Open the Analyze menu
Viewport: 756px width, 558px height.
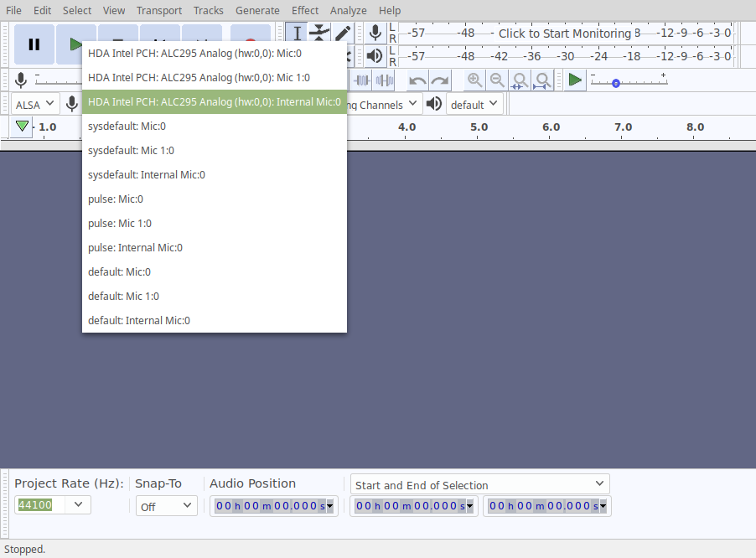click(x=348, y=11)
